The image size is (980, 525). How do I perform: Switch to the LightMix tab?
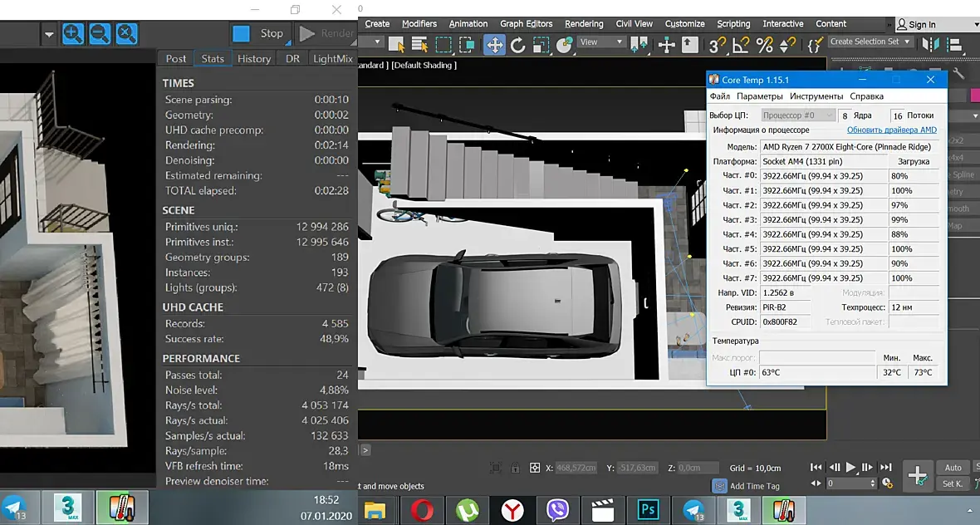332,58
